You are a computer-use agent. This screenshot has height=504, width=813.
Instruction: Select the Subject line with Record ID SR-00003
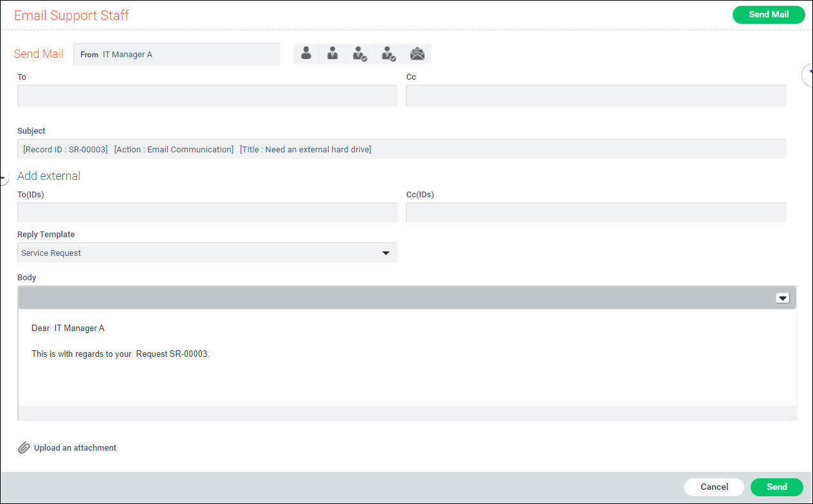(401, 148)
